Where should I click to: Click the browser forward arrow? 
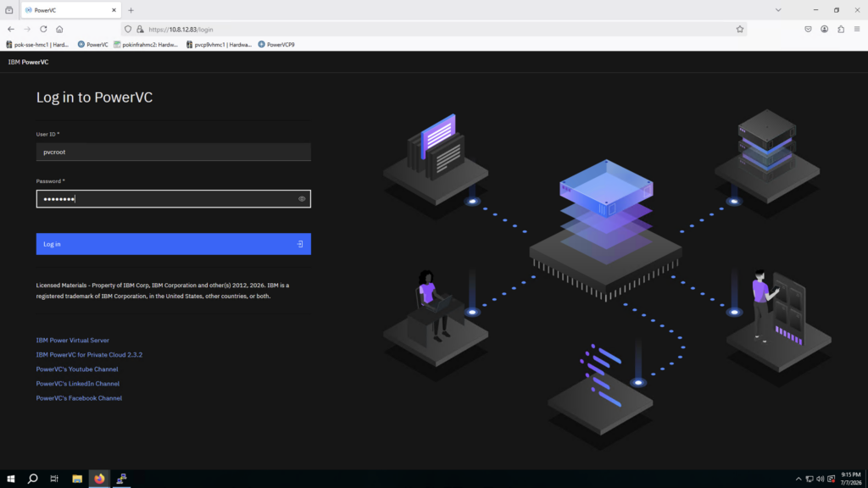(27, 30)
